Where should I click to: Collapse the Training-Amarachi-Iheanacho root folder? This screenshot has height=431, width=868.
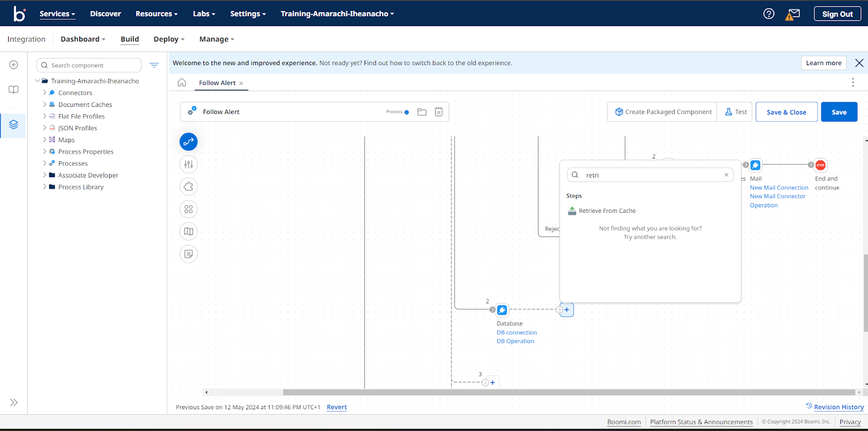(x=37, y=81)
